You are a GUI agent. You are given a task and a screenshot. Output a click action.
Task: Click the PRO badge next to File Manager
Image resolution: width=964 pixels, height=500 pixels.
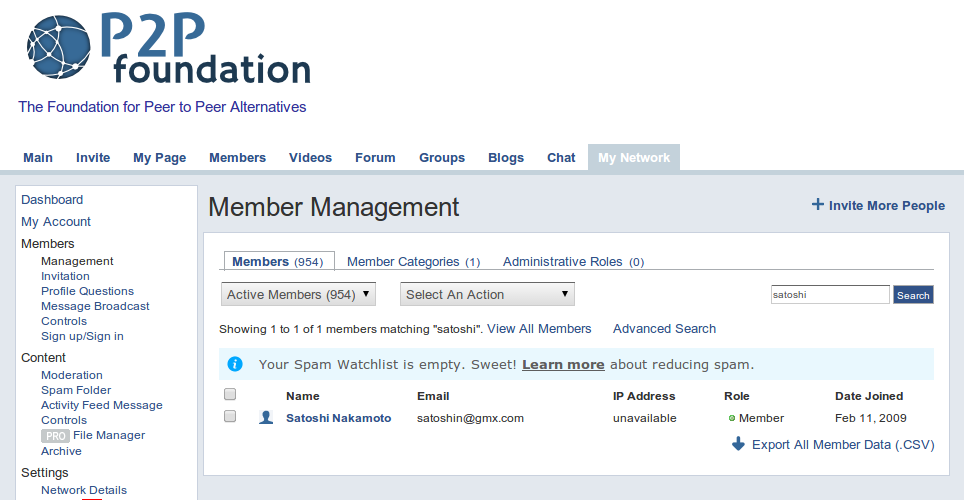click(55, 435)
